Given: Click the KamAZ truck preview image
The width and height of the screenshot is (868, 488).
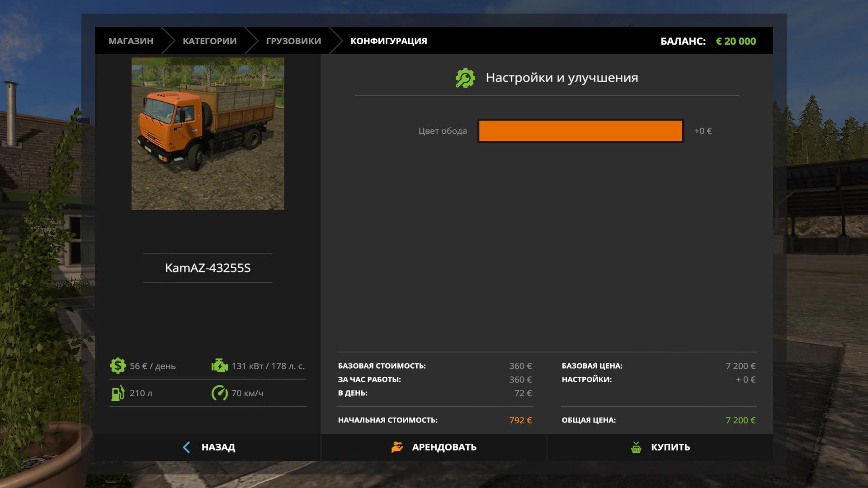Looking at the screenshot, I should pos(208,133).
